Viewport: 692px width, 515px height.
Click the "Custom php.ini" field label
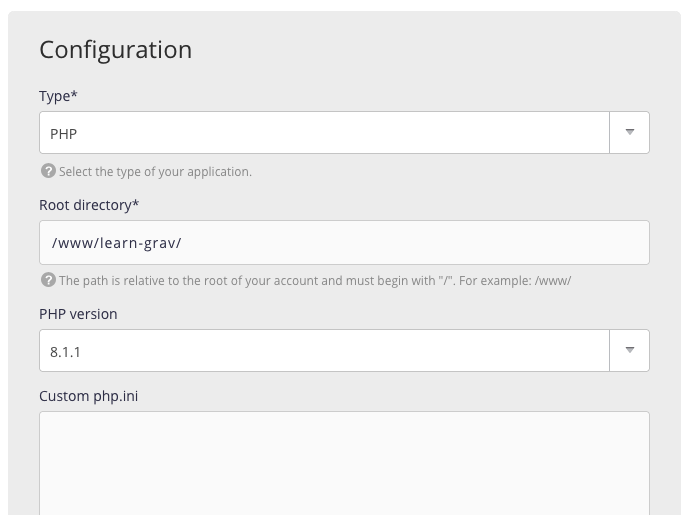[88, 396]
